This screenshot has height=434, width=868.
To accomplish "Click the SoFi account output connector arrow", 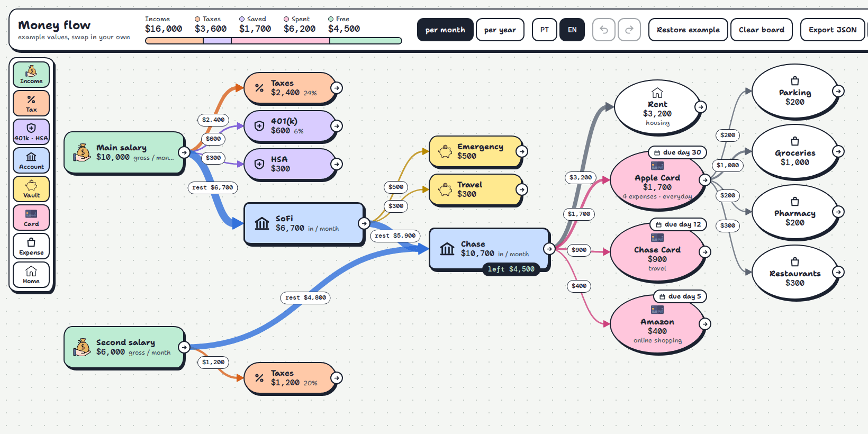I will pyautogui.click(x=364, y=223).
